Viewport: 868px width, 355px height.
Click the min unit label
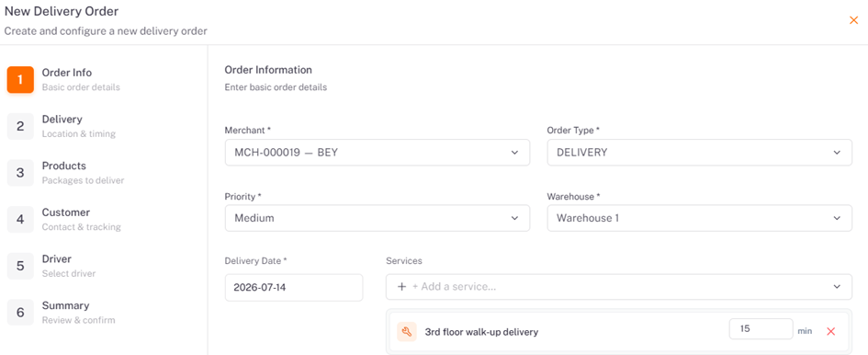pyautogui.click(x=805, y=331)
